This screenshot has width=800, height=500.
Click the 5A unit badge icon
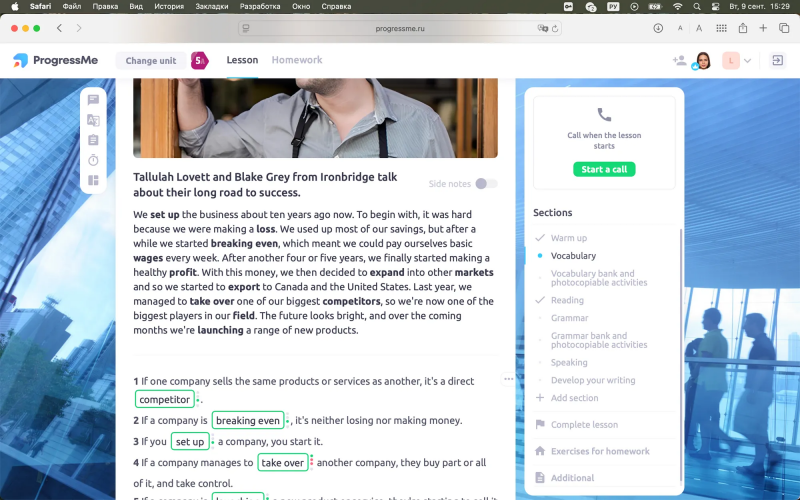point(199,61)
